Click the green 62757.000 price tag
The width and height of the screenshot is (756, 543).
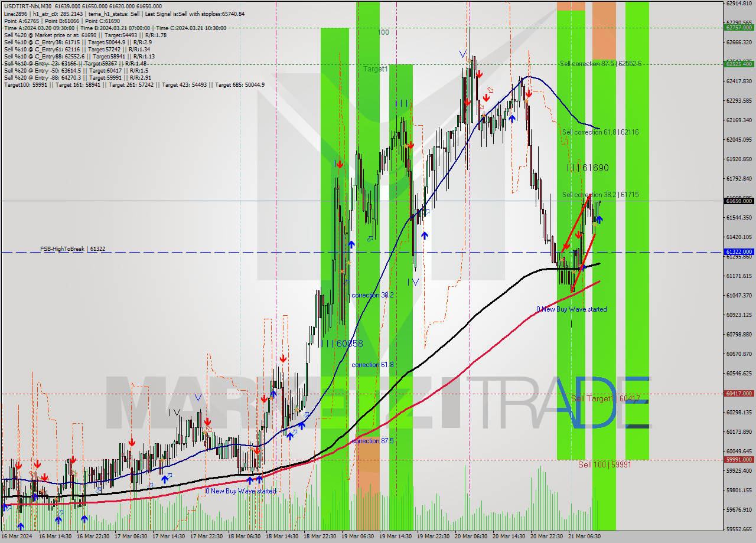tap(739, 27)
